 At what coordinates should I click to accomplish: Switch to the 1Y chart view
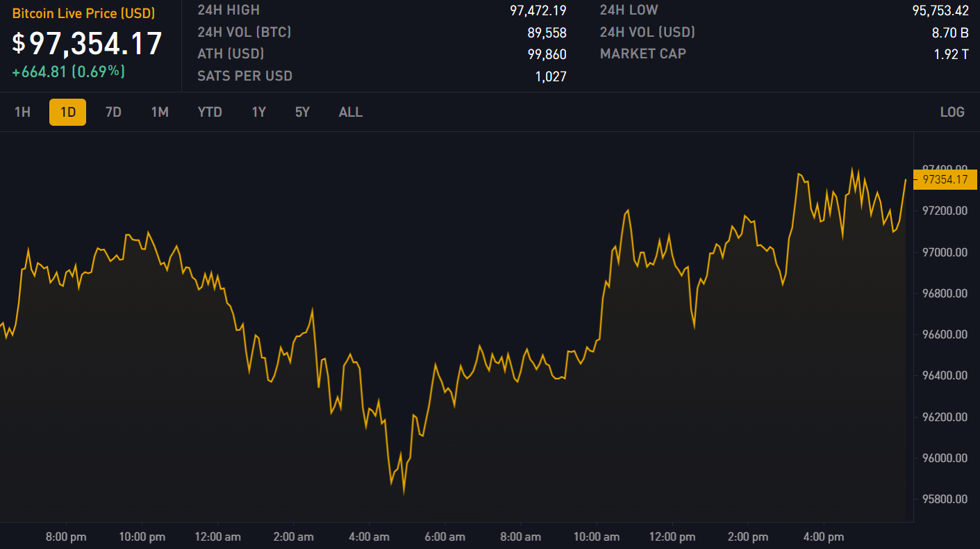[258, 112]
